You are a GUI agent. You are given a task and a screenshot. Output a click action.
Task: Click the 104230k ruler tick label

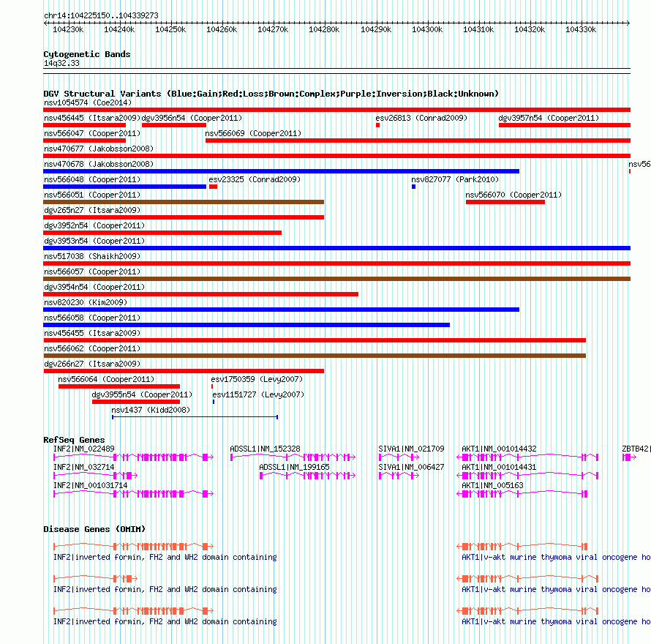click(x=68, y=29)
